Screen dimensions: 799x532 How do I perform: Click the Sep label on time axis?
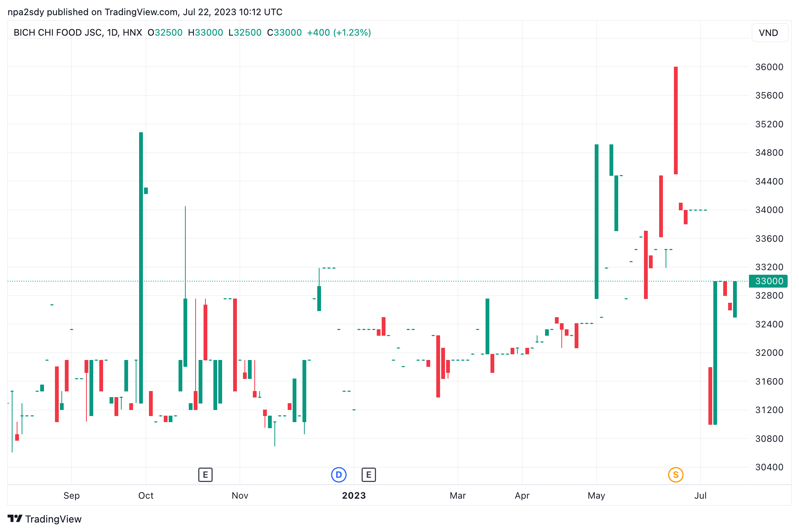[x=72, y=496]
